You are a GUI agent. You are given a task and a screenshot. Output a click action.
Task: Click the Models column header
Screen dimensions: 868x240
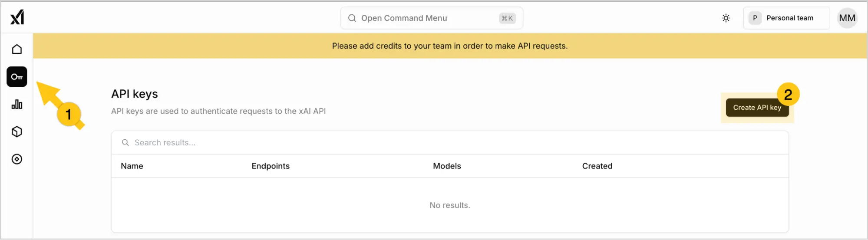click(447, 166)
